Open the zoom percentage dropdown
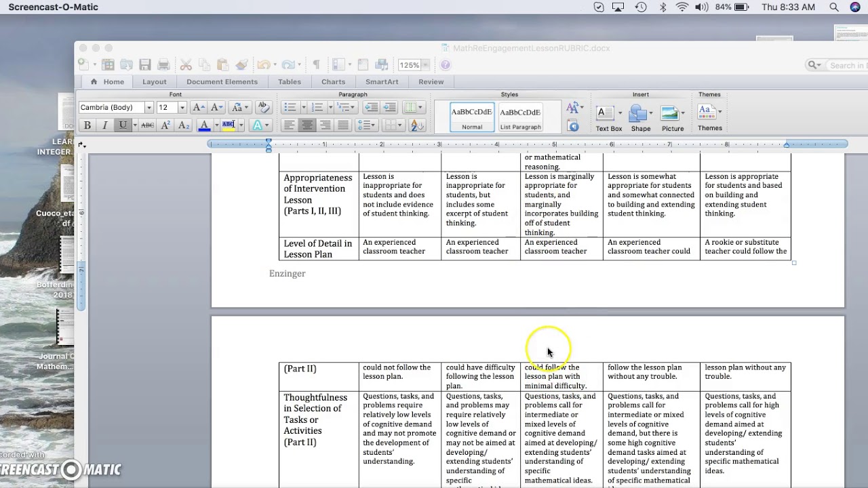The width and height of the screenshot is (868, 488). click(x=426, y=65)
